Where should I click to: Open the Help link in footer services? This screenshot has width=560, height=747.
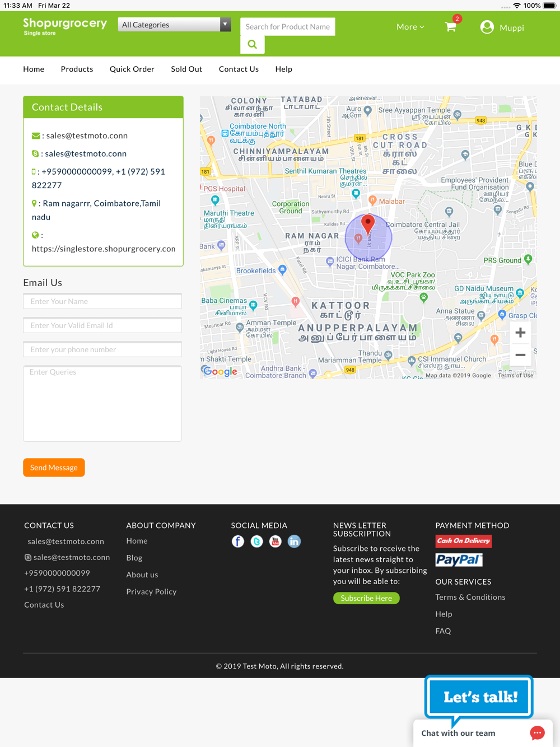(444, 614)
